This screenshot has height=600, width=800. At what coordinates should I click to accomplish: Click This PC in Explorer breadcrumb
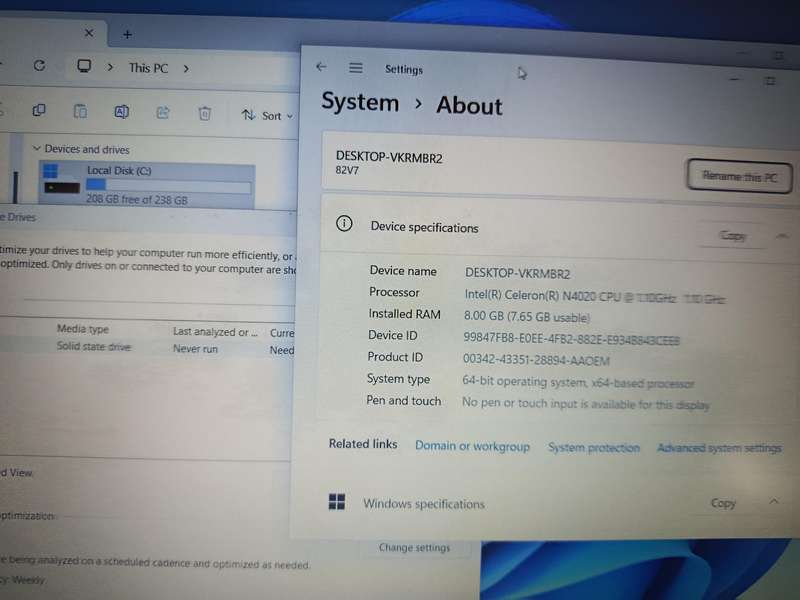148,68
